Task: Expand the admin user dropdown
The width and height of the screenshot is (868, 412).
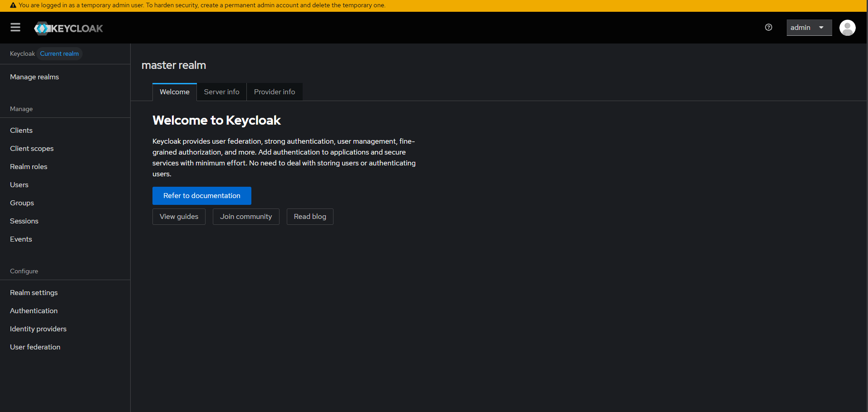Action: point(809,28)
